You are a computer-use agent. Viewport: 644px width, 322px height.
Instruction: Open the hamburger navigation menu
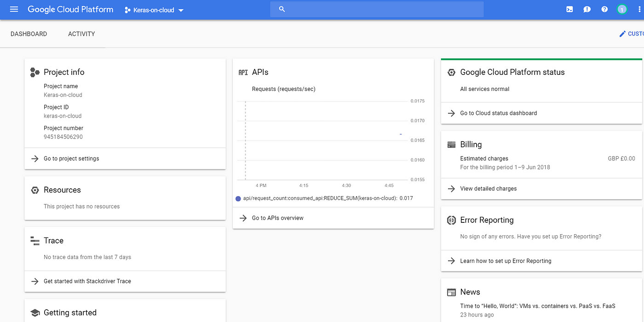14,9
